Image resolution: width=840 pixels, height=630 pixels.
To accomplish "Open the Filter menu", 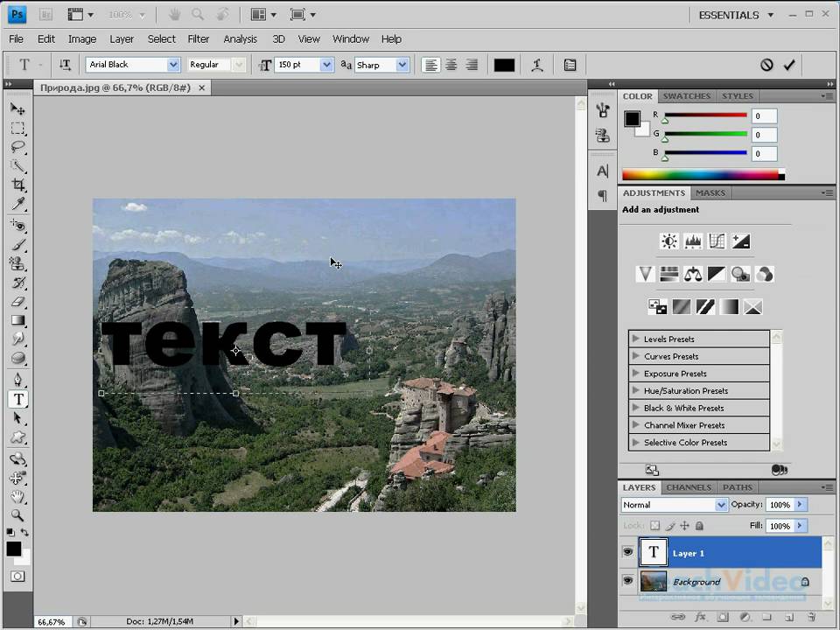I will pyautogui.click(x=199, y=39).
